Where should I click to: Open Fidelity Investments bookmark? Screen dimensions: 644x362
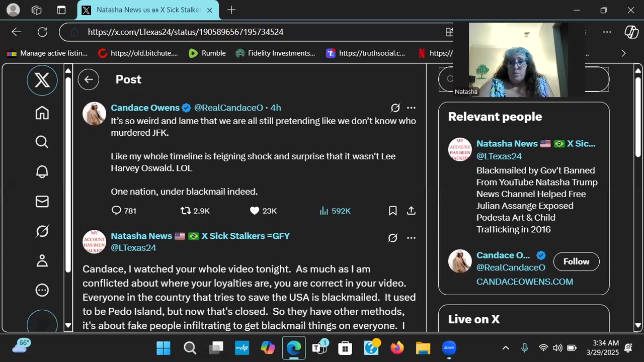[275, 53]
